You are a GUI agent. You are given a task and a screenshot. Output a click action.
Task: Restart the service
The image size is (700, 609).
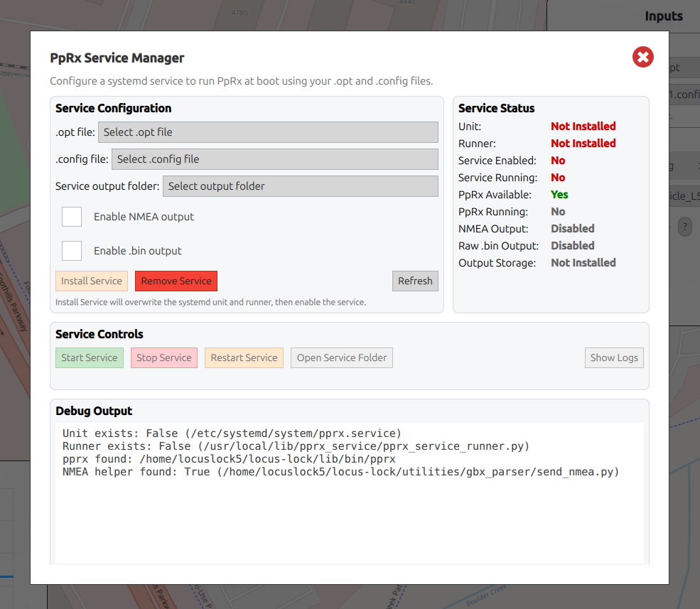[x=244, y=357]
